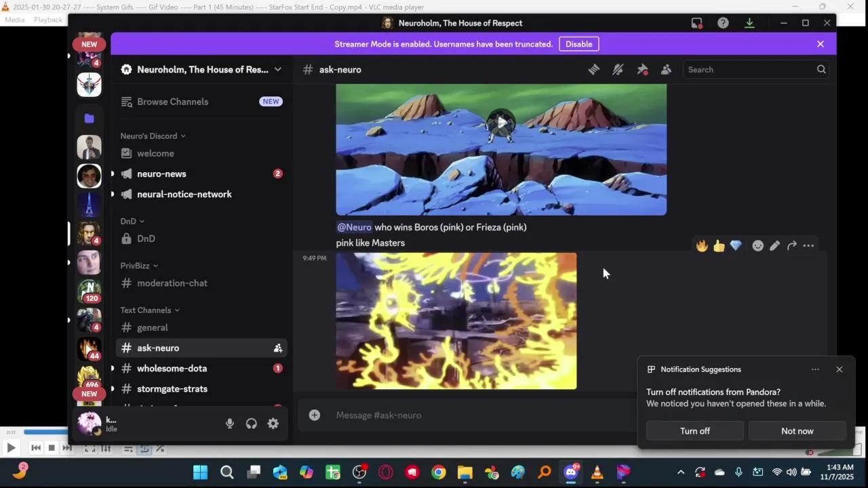Toggle the member list icon

coord(666,69)
